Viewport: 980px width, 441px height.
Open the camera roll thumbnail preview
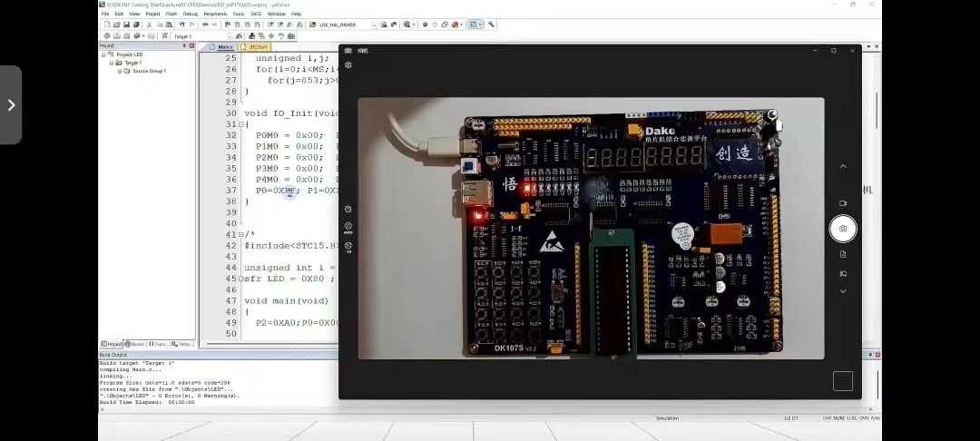[842, 381]
